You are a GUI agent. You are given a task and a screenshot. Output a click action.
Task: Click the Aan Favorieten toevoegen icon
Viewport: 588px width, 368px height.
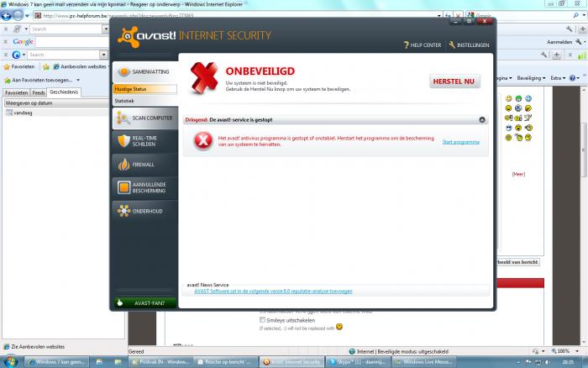[x=7, y=81]
